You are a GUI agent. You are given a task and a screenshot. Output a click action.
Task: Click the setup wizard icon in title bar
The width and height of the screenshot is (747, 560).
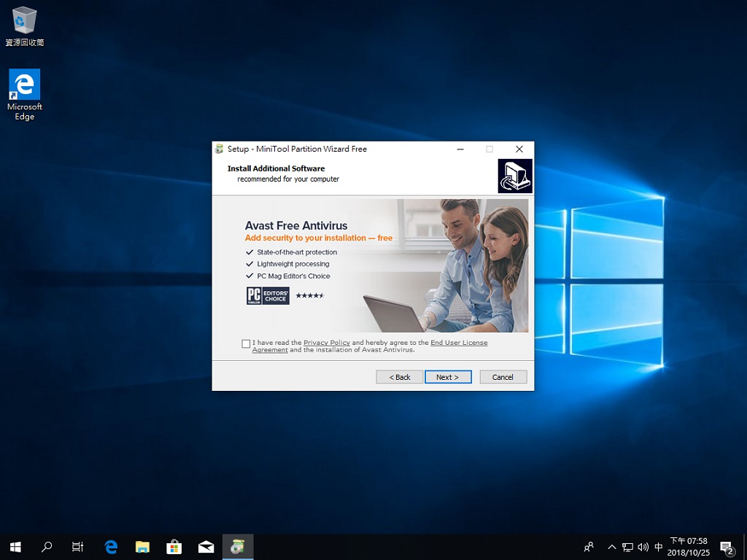(x=219, y=149)
